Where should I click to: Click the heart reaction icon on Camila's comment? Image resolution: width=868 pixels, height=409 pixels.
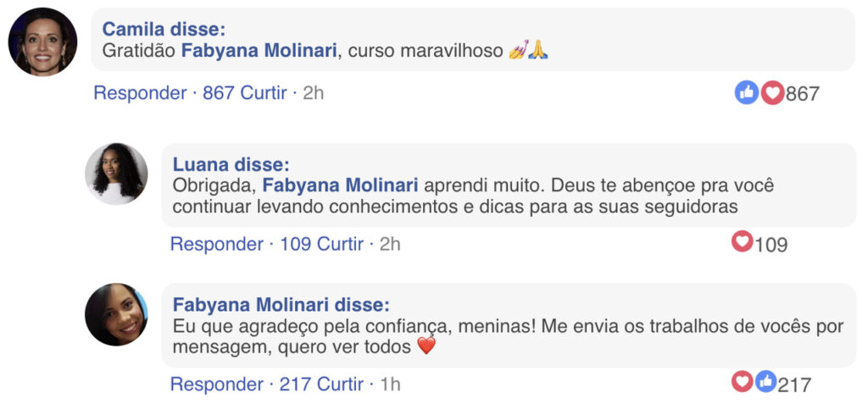(772, 92)
